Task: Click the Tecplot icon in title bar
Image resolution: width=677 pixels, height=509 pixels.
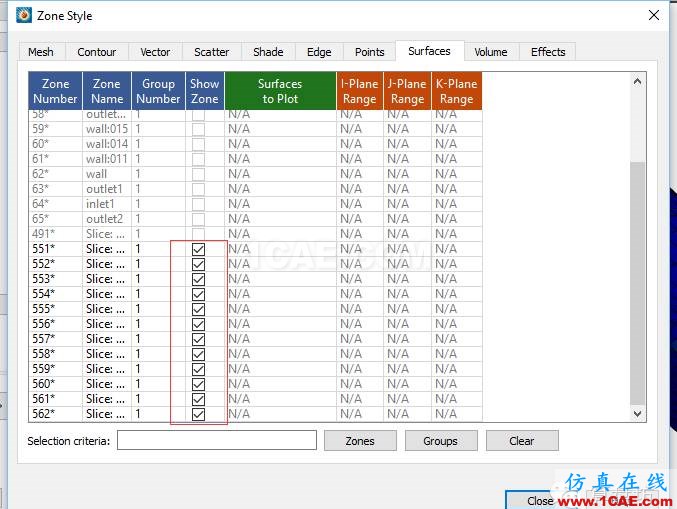Action: point(23,16)
